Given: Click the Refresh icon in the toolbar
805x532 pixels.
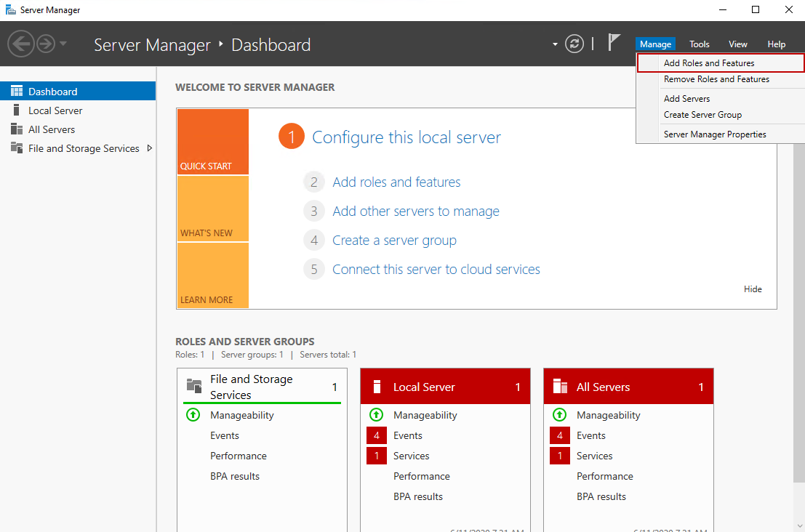Looking at the screenshot, I should [x=574, y=44].
